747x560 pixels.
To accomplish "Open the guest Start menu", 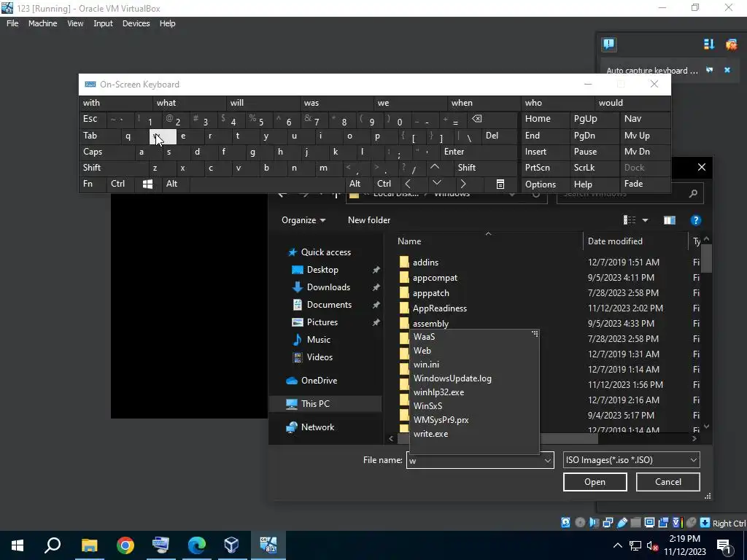I will point(18,545).
